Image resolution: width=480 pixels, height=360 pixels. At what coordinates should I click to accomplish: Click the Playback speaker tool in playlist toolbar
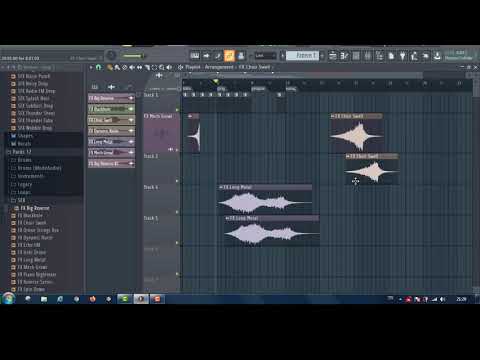(x=169, y=67)
